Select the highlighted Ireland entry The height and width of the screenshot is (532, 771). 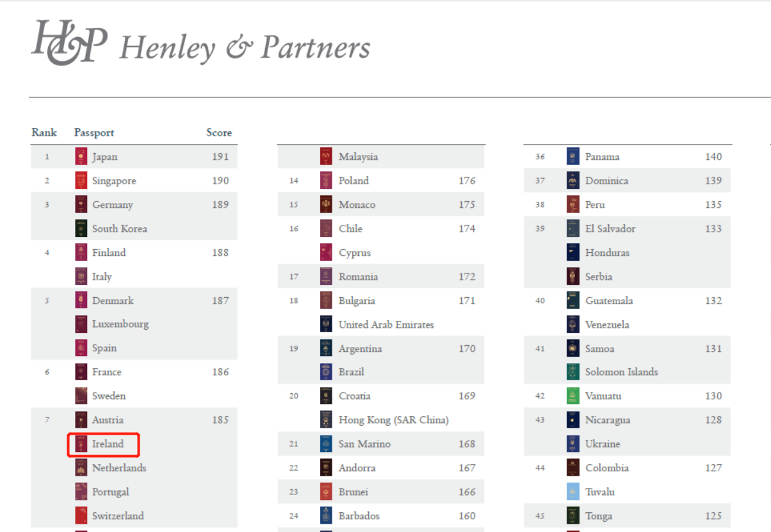point(103,444)
